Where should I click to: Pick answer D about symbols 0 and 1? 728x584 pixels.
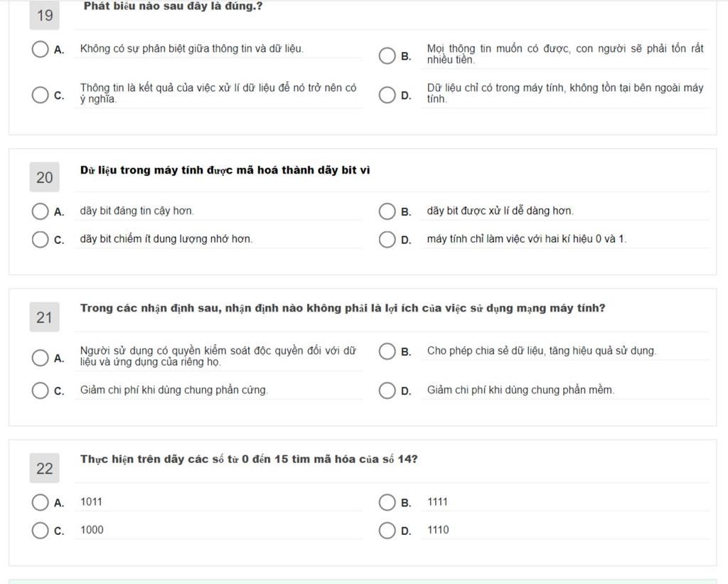(x=387, y=240)
